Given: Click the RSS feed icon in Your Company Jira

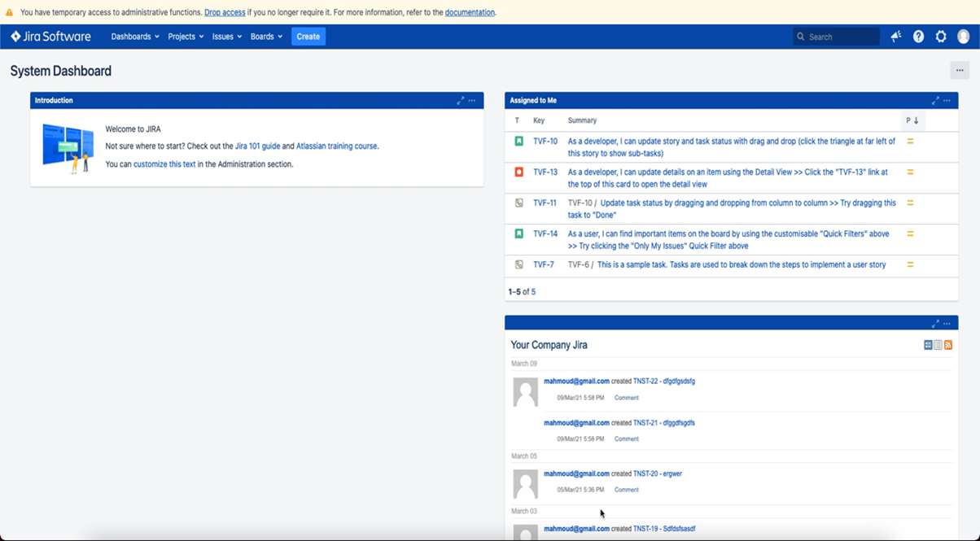Looking at the screenshot, I should pyautogui.click(x=948, y=345).
